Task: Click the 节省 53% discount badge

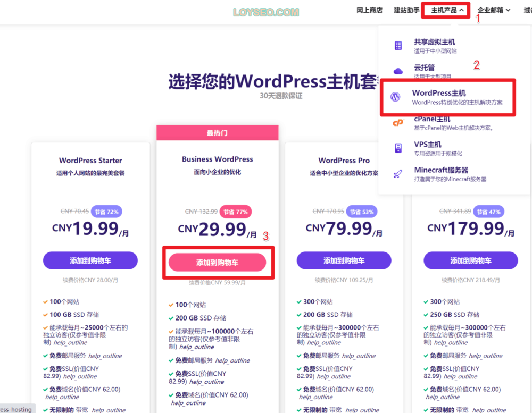Action: [x=362, y=212]
